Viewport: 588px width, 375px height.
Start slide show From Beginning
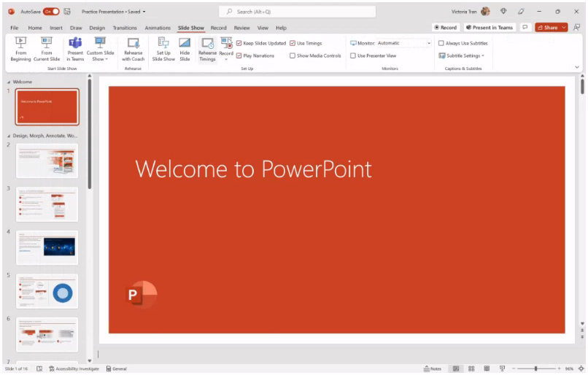pyautogui.click(x=20, y=49)
